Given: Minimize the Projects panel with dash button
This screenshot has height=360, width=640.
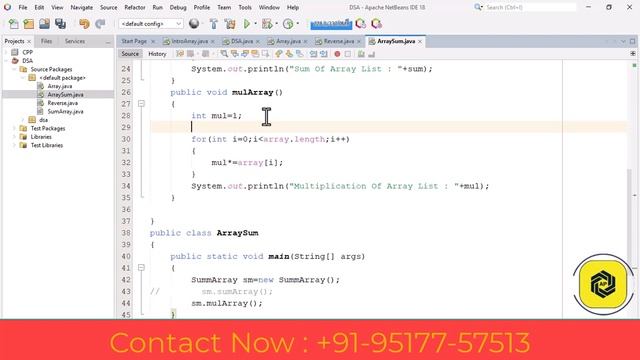Looking at the screenshot, I should pyautogui.click(x=108, y=42).
